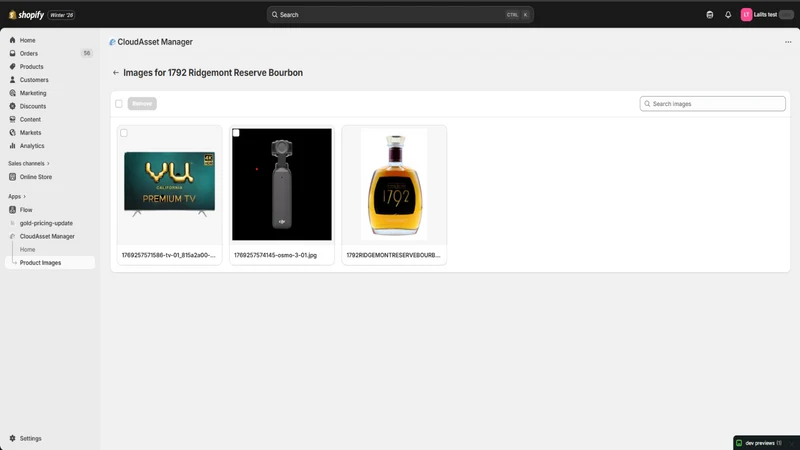Focus the Search images field
Viewport: 800px width, 450px height.
click(712, 104)
